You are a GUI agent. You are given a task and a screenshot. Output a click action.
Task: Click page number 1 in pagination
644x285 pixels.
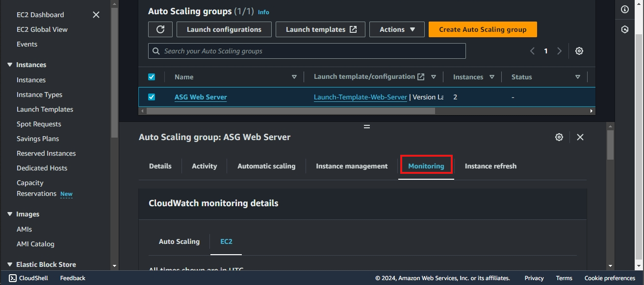[545, 51]
